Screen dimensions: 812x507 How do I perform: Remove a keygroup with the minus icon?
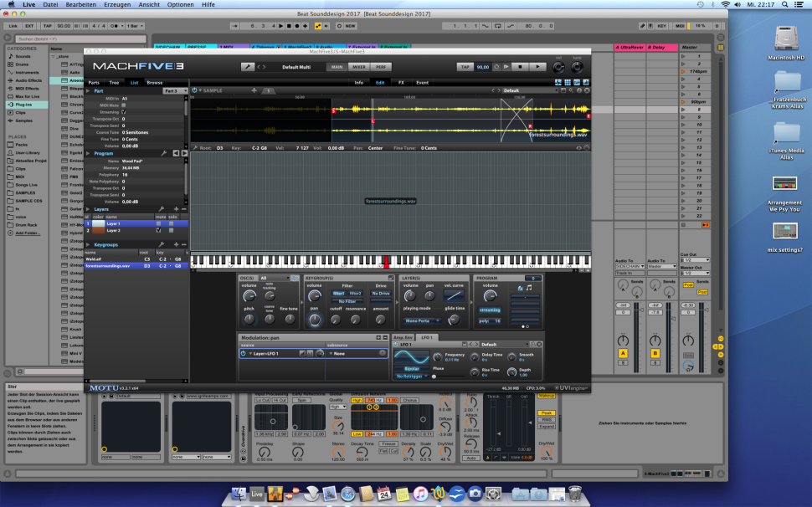(x=183, y=244)
